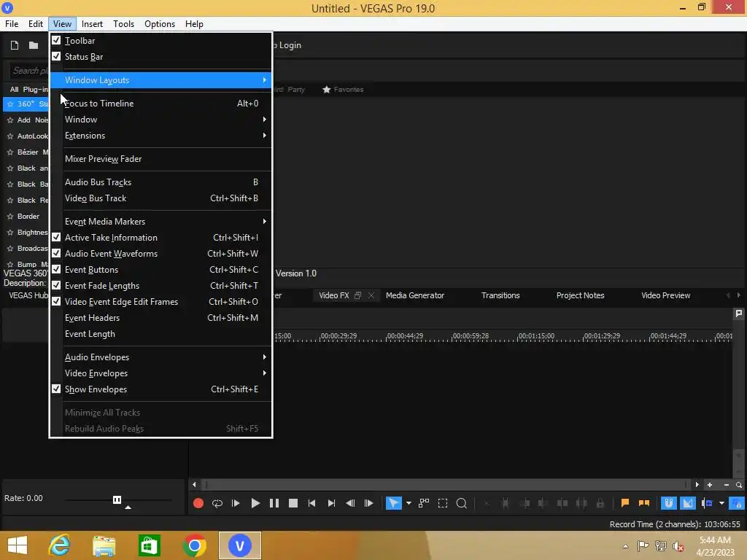
Task: Click the Search plug-ins field
Action: pos(28,71)
